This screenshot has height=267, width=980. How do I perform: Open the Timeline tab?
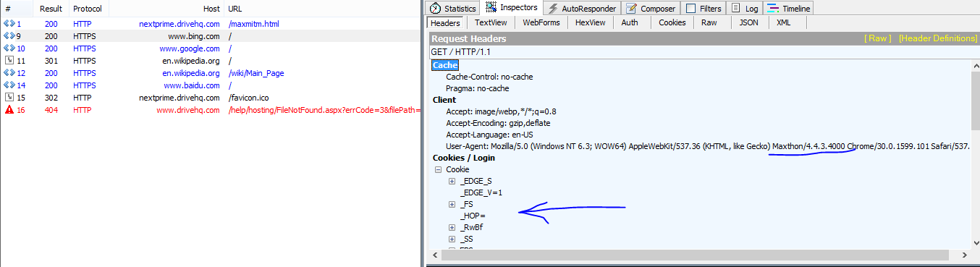coord(789,9)
